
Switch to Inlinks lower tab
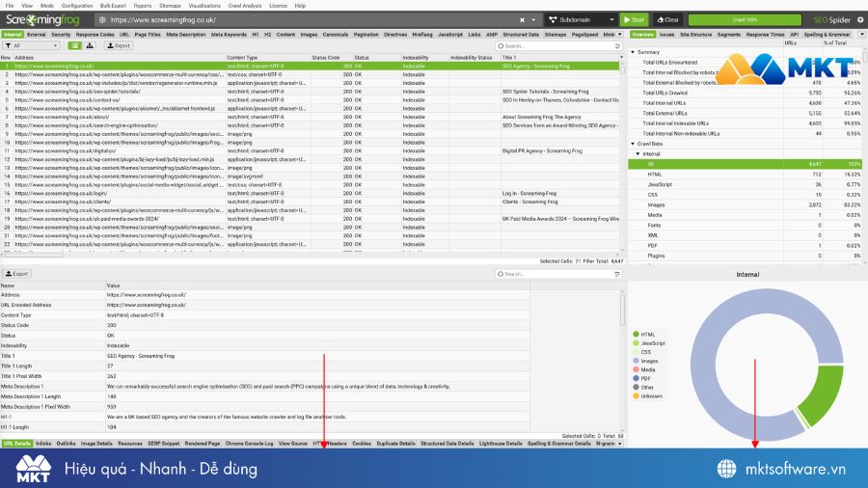(x=43, y=444)
